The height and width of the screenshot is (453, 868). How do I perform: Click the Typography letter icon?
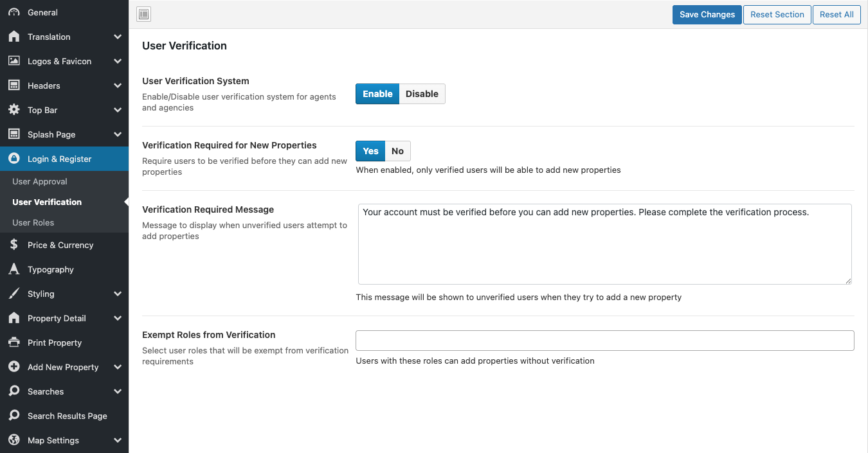14,269
